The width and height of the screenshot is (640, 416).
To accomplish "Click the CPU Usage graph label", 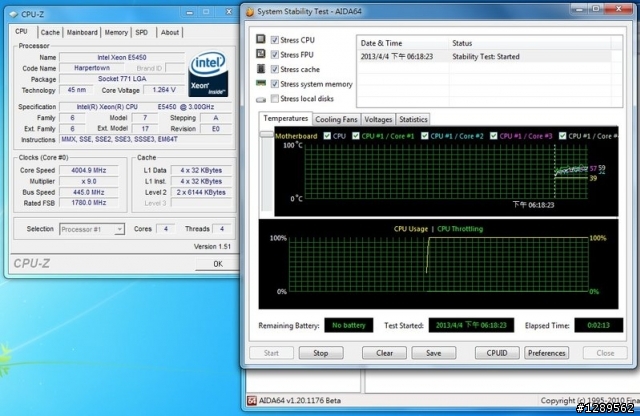I will tap(411, 229).
